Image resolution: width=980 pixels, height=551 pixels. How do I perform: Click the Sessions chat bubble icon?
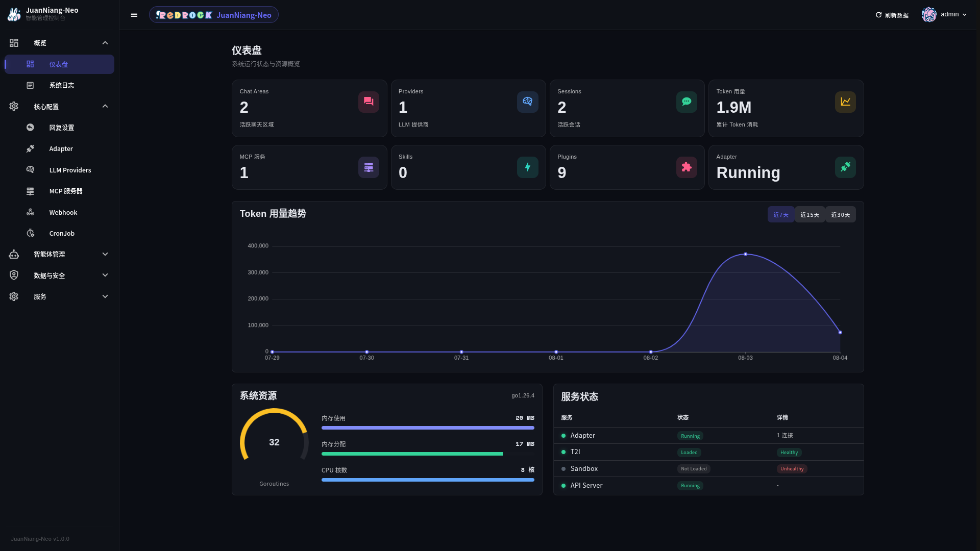(x=687, y=102)
